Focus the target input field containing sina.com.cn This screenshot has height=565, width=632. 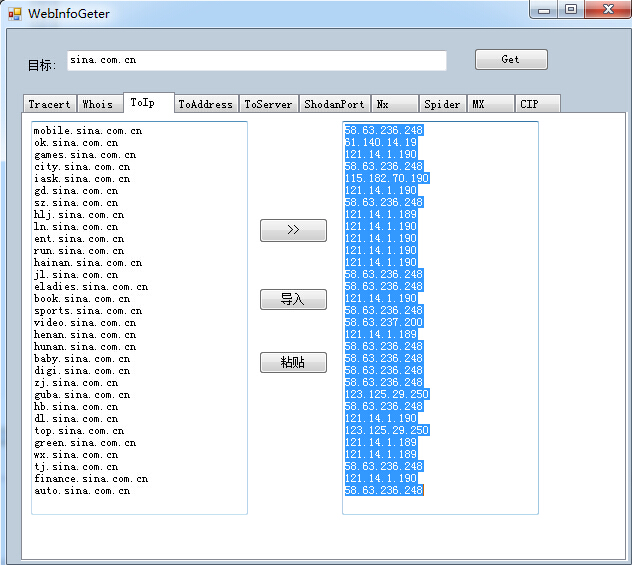click(257, 60)
